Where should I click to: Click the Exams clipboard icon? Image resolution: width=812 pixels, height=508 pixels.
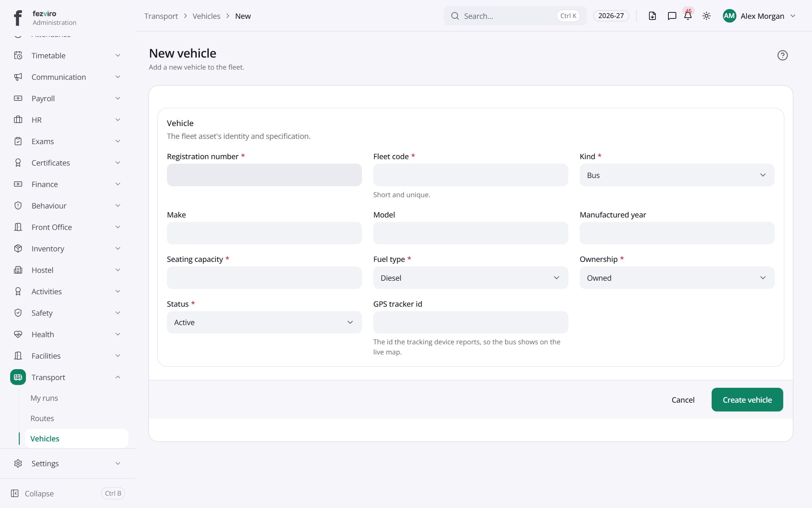[x=18, y=141]
